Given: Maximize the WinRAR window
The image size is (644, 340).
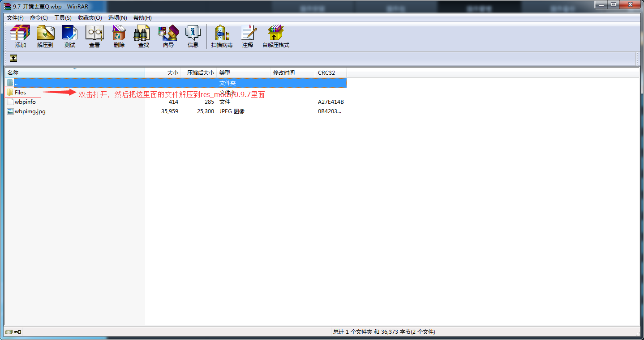Looking at the screenshot, I should 614,4.
